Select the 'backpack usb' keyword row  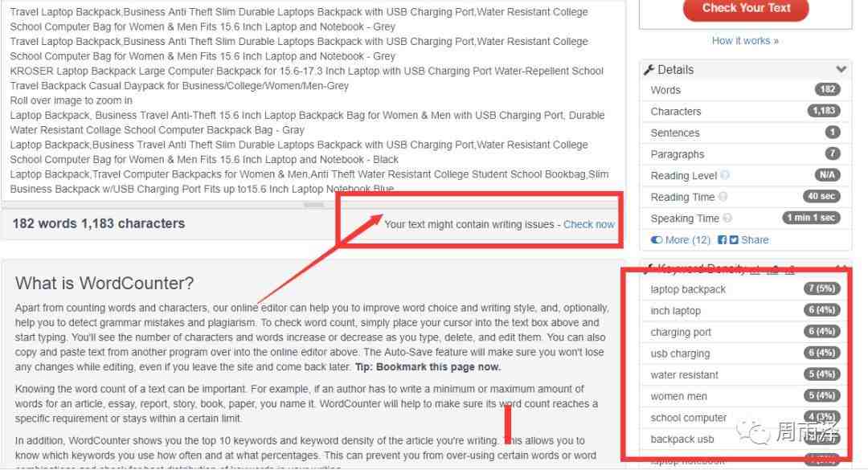click(x=745, y=439)
